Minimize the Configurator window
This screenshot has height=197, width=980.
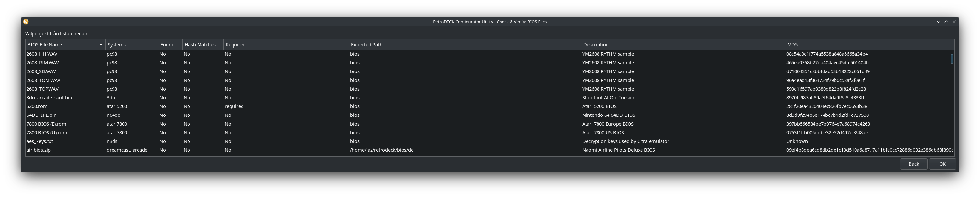pyautogui.click(x=939, y=22)
